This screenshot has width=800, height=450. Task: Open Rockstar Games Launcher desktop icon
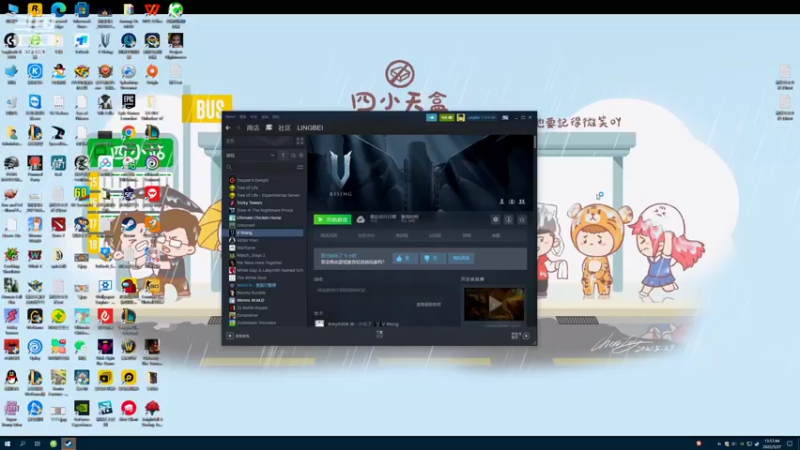tap(35, 9)
